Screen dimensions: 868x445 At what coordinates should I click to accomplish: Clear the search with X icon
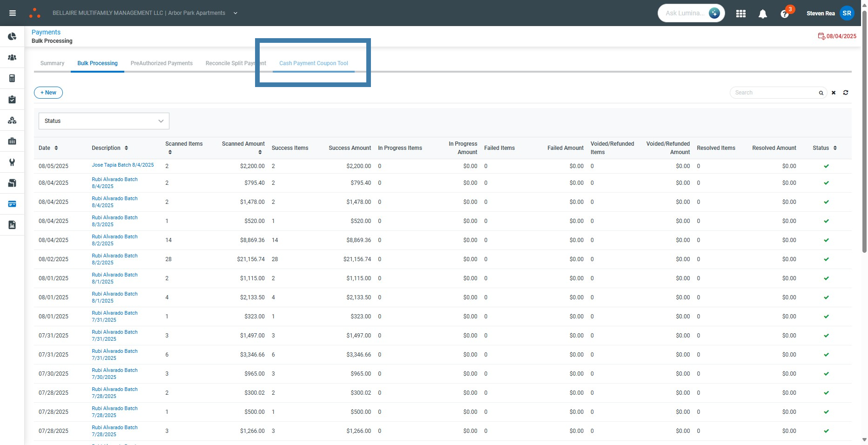[x=834, y=93]
